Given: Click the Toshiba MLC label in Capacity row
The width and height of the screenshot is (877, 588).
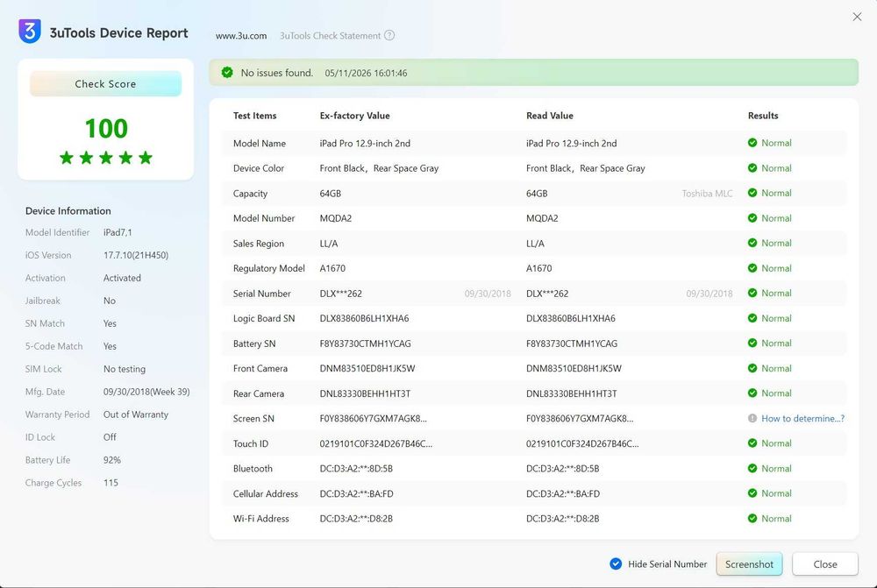Looking at the screenshot, I should 707,194.
